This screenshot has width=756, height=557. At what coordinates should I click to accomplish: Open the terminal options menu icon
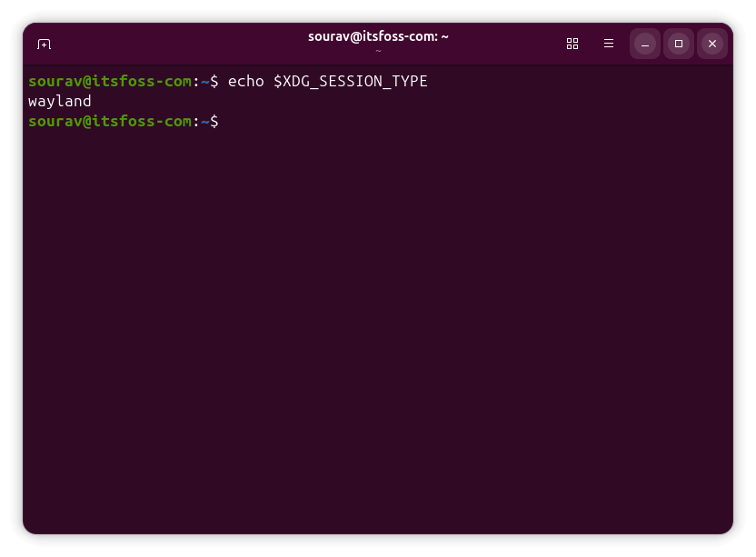[x=609, y=43]
